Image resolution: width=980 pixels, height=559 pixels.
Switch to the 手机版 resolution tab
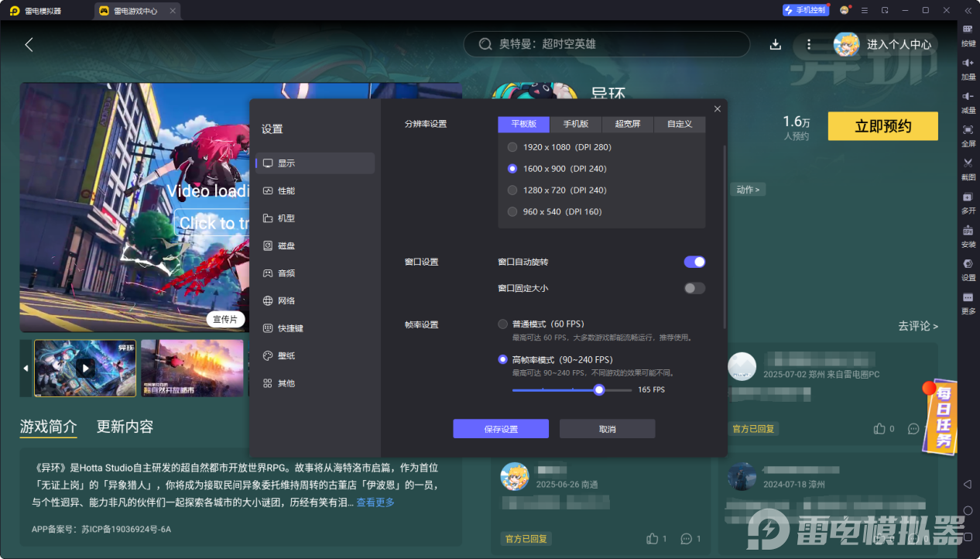coord(576,124)
